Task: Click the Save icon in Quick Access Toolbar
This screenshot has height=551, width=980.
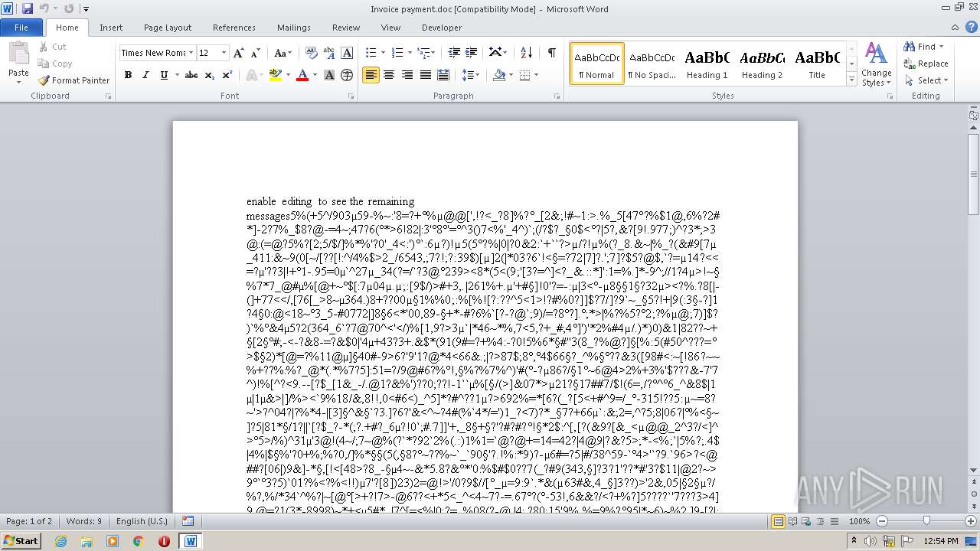Action: [x=28, y=8]
